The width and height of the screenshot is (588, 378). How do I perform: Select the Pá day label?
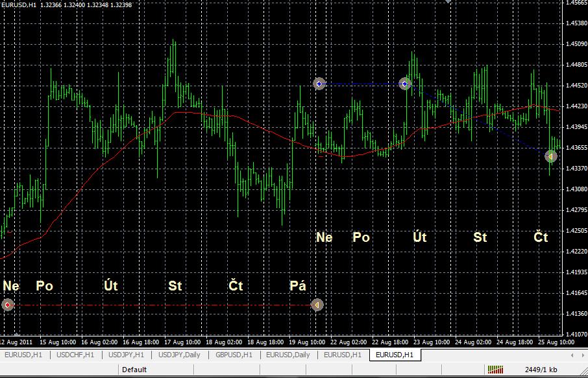click(298, 286)
